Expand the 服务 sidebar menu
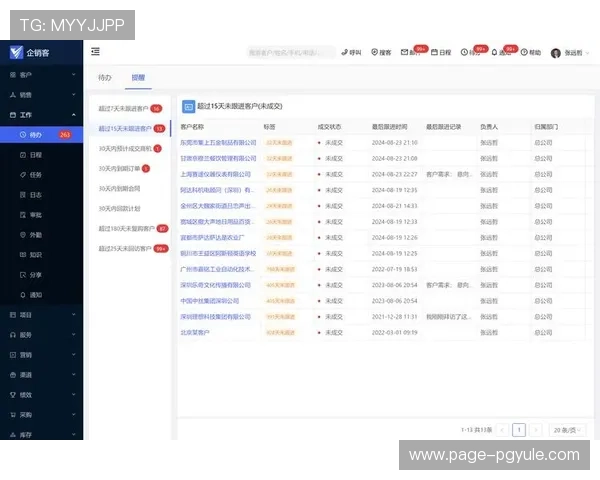This screenshot has height=480, width=600. pos(42,335)
